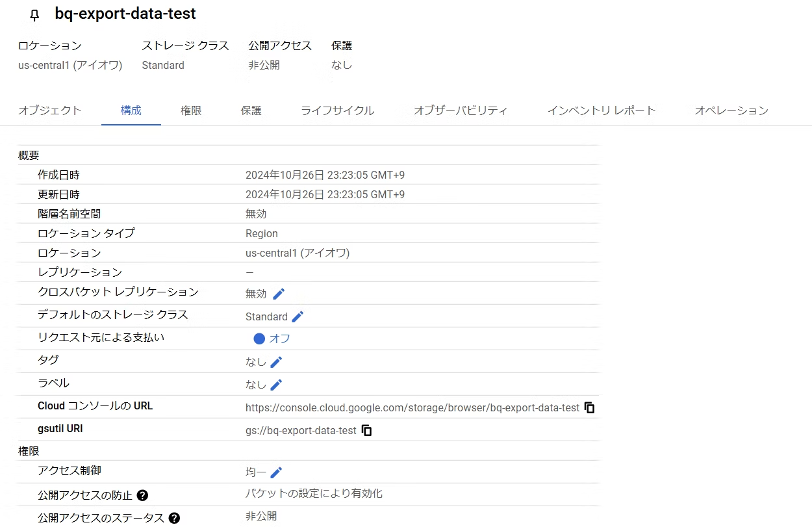The width and height of the screenshot is (812, 527).
Task: Open the bucket's Cloud Console URL link
Action: 412,407
